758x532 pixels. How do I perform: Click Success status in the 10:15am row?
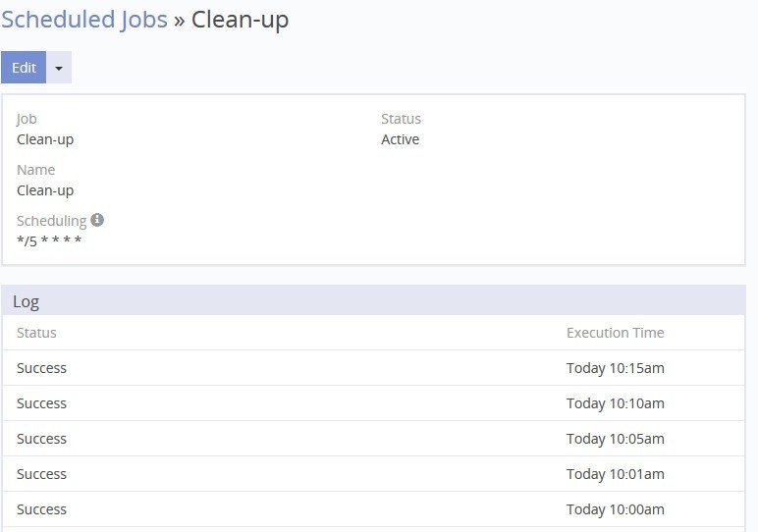(x=41, y=368)
